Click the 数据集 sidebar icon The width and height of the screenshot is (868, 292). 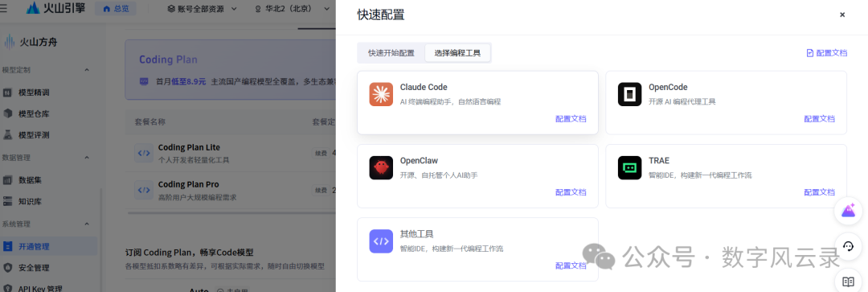click(8, 180)
